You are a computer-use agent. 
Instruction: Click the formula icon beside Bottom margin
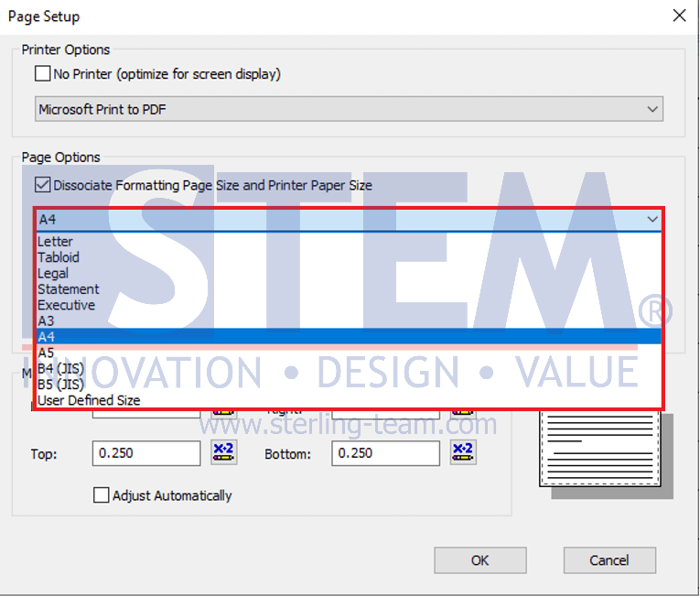coord(462,452)
